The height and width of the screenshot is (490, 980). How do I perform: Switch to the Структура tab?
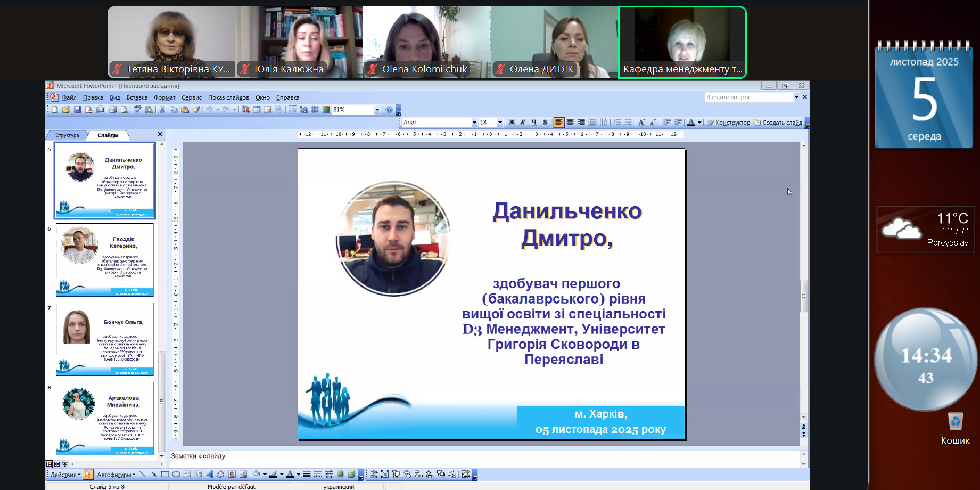pos(67,135)
